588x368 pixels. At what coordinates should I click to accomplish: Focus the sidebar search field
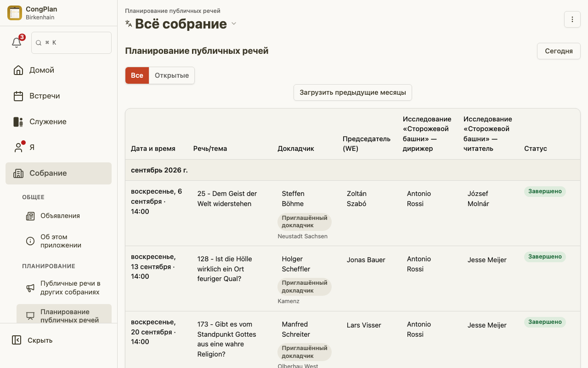point(71,43)
